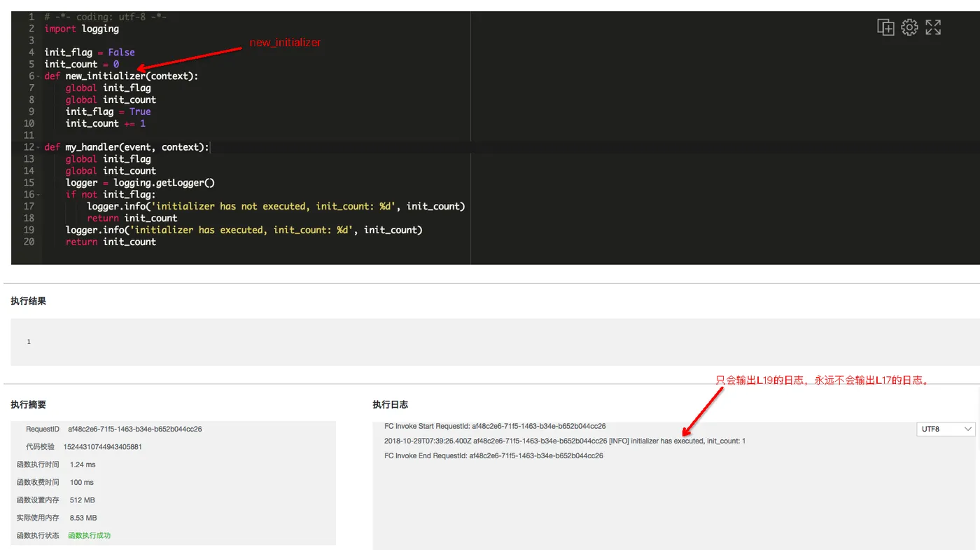Fold the 'if not init_flag' block at line 16
The width and height of the screenshot is (980, 550).
(38, 194)
